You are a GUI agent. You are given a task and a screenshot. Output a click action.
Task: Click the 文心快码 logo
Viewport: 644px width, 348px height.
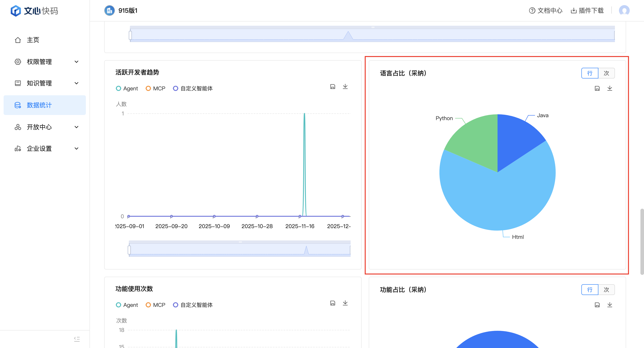tap(34, 11)
